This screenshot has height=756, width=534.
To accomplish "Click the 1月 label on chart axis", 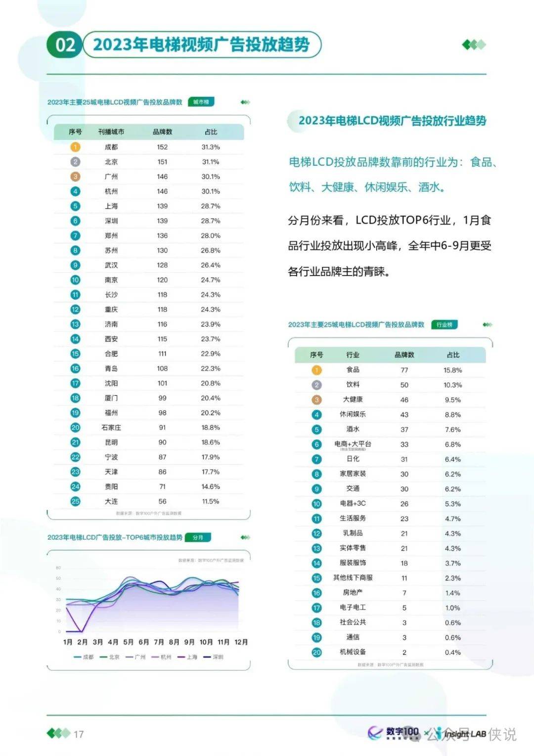I will [x=68, y=642].
